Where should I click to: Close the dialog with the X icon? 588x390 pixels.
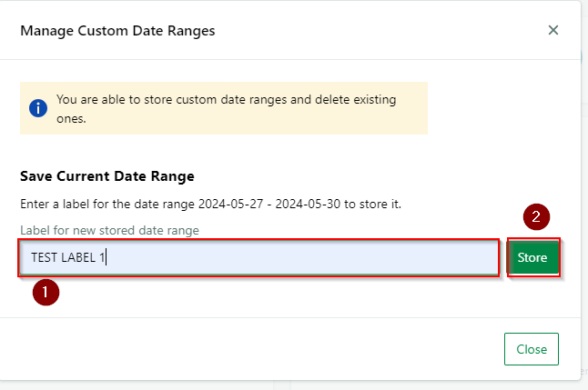click(x=553, y=30)
